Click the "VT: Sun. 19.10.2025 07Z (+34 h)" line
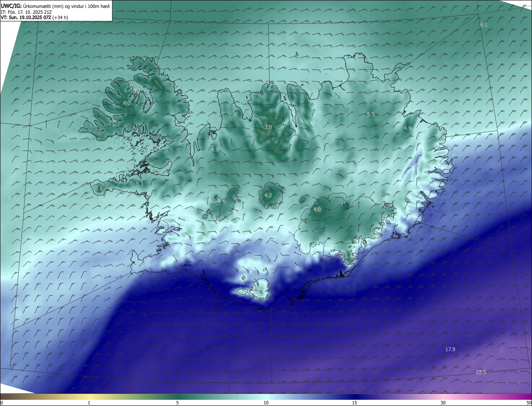The height and width of the screenshot is (406, 532). (x=34, y=18)
